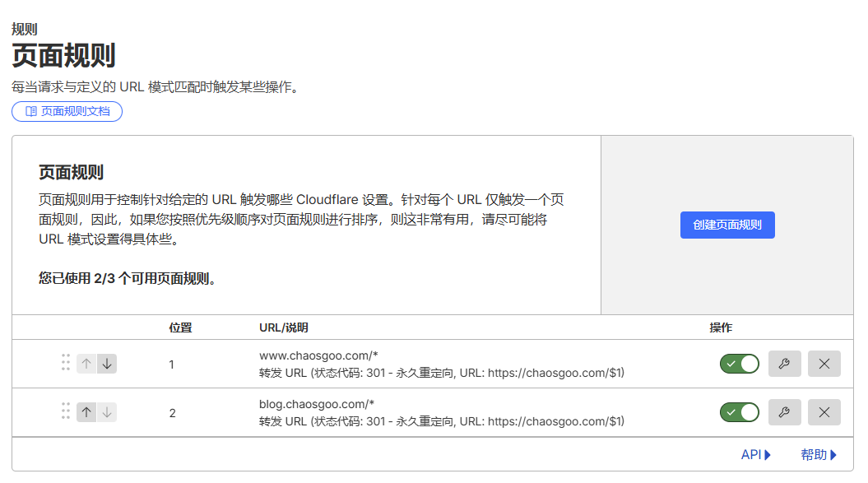Move www.chaosgoo.com rule down with arrow

[107, 364]
